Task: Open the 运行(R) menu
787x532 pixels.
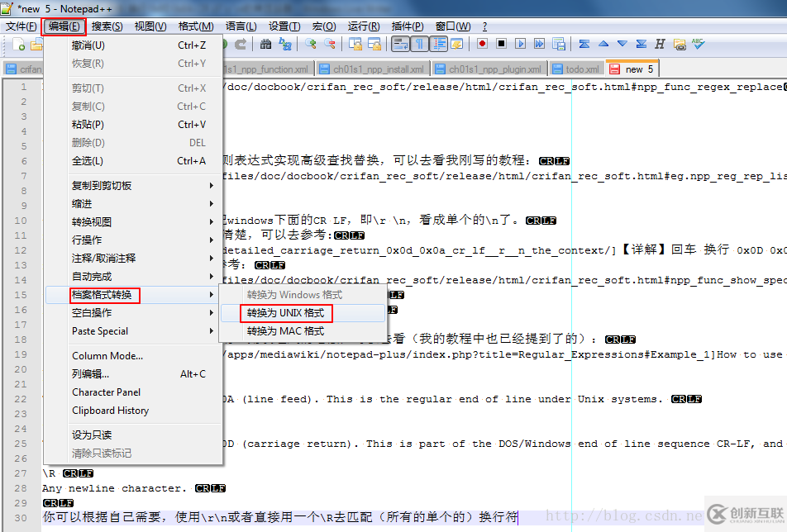Action: click(x=364, y=26)
